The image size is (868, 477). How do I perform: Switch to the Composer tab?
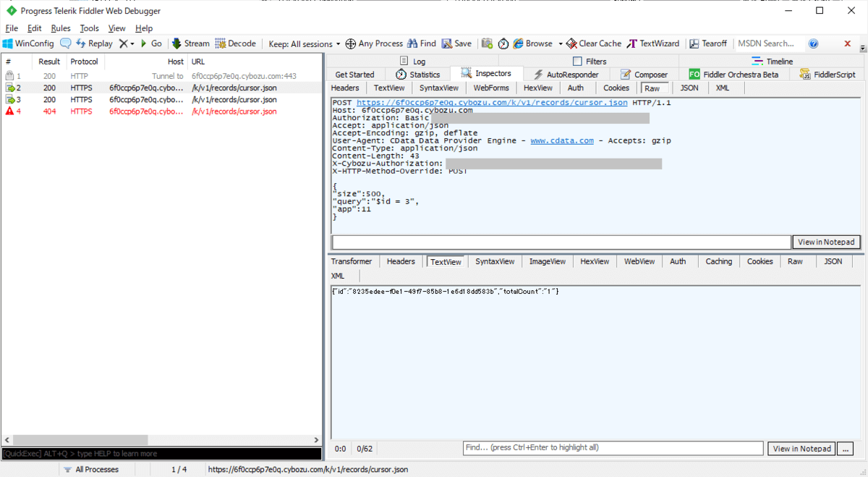pos(645,75)
